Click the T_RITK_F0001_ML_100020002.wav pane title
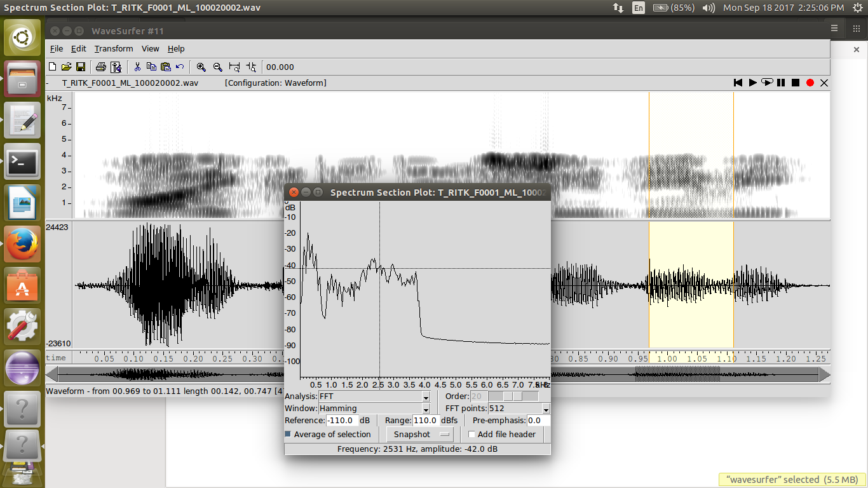868x488 pixels. (130, 83)
